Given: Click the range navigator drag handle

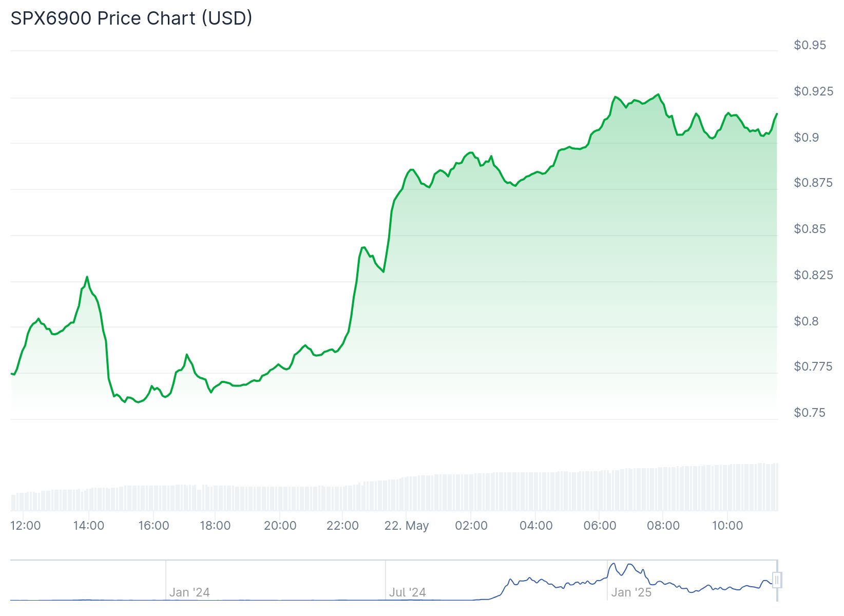Looking at the screenshot, I should coord(777,580).
